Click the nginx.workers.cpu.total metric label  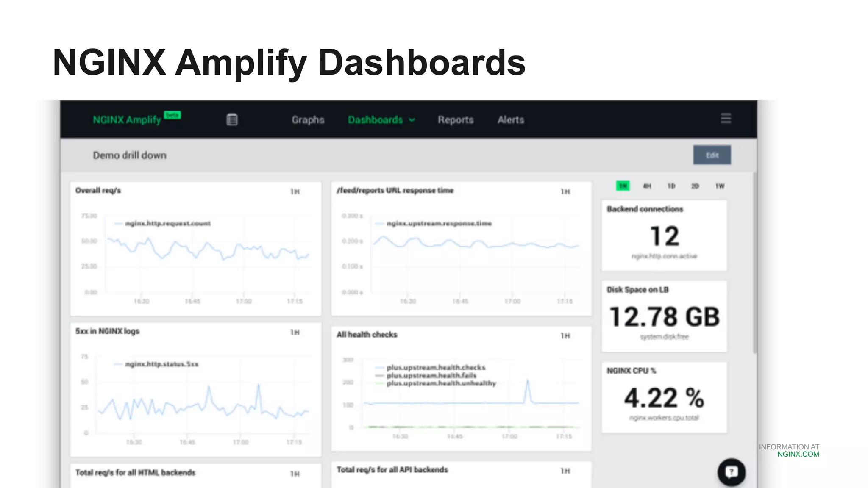tap(664, 418)
